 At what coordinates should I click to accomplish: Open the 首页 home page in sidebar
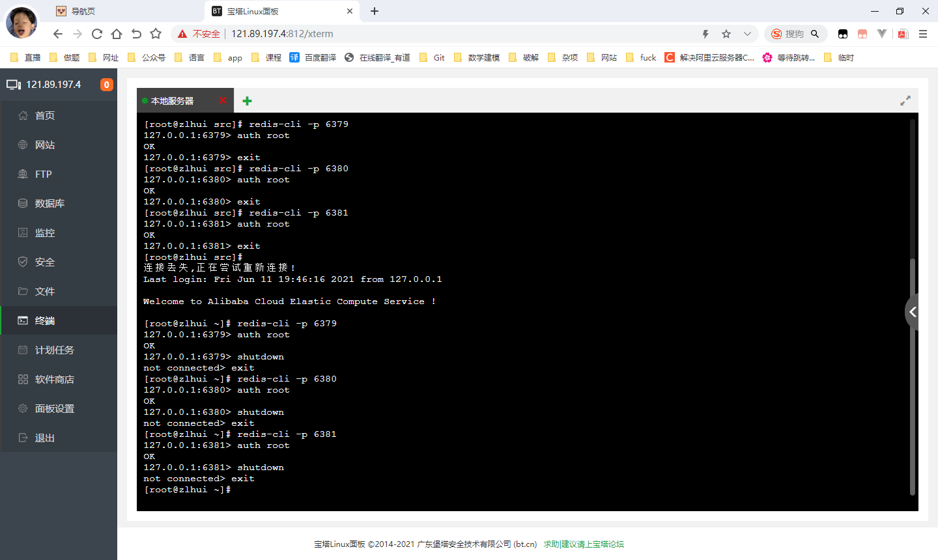point(44,115)
